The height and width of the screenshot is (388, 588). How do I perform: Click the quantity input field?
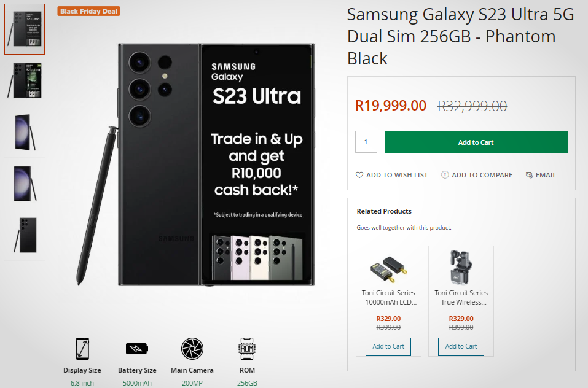point(366,142)
